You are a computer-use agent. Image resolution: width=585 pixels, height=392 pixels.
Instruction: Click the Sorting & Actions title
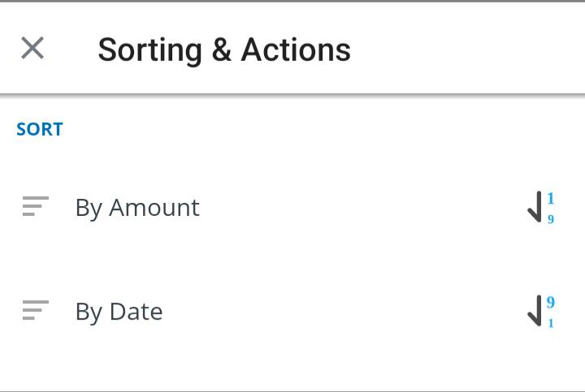click(224, 50)
